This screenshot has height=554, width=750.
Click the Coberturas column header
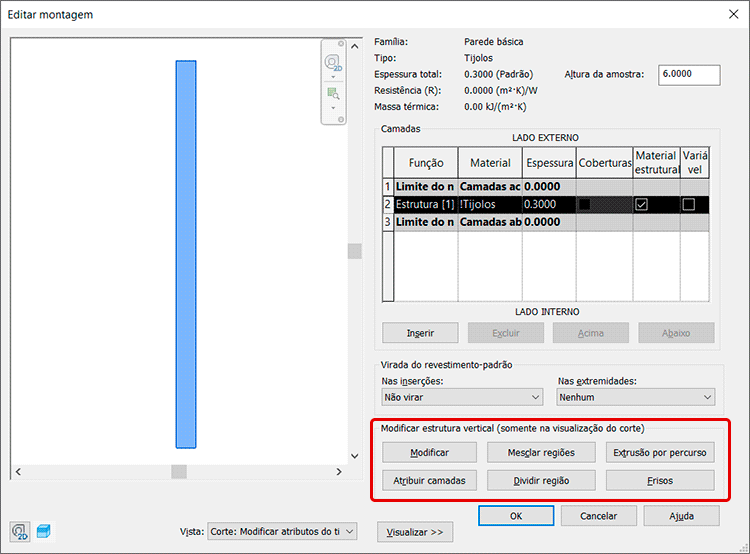click(605, 163)
